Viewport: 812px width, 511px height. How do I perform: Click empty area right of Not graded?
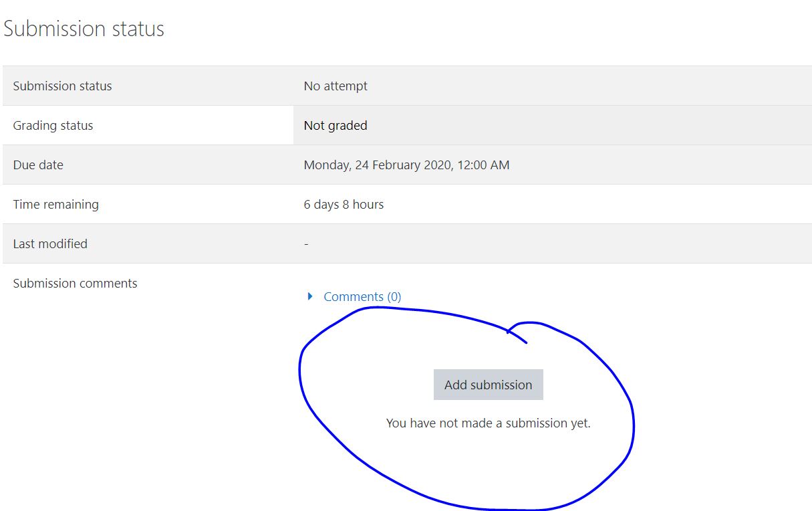pos(588,125)
